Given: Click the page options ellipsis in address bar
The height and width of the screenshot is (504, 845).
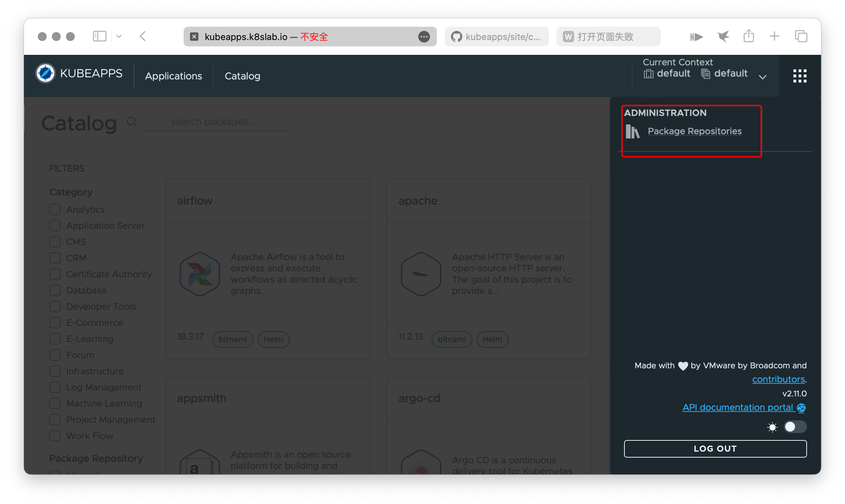Looking at the screenshot, I should point(424,37).
